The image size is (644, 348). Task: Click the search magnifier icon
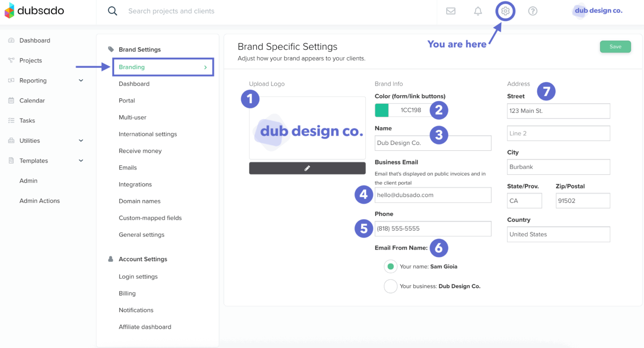click(112, 11)
